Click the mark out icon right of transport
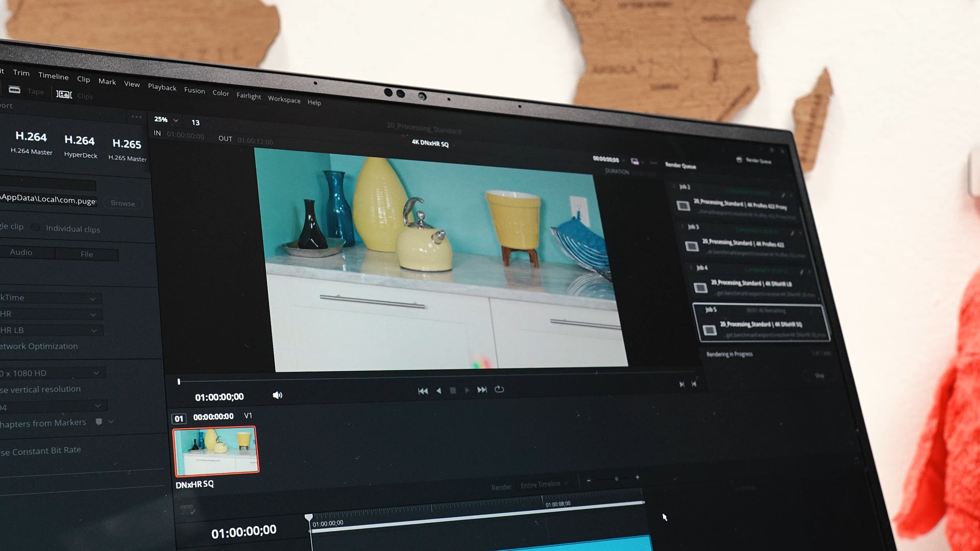The width and height of the screenshot is (980, 551). [694, 384]
